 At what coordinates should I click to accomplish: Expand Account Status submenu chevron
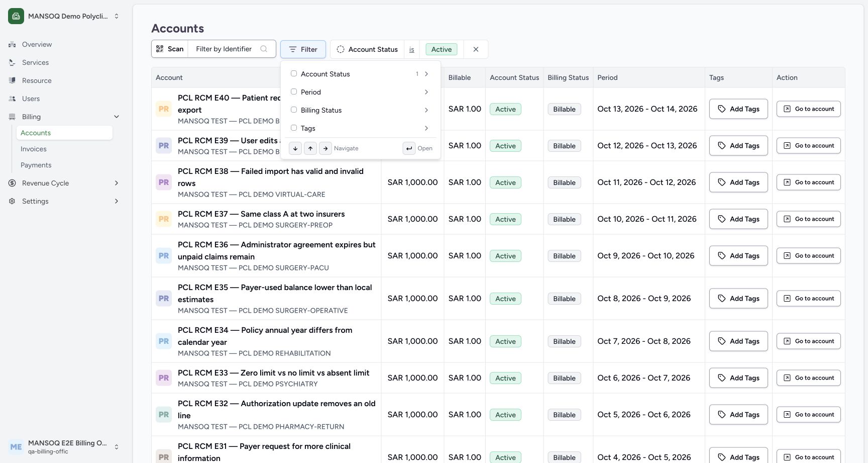pos(426,74)
